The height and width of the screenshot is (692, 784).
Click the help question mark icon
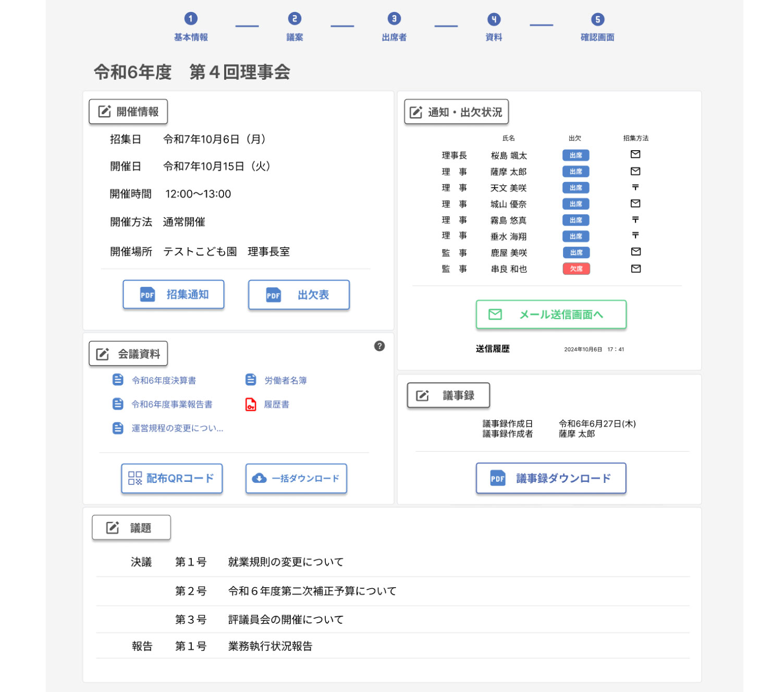coord(379,346)
